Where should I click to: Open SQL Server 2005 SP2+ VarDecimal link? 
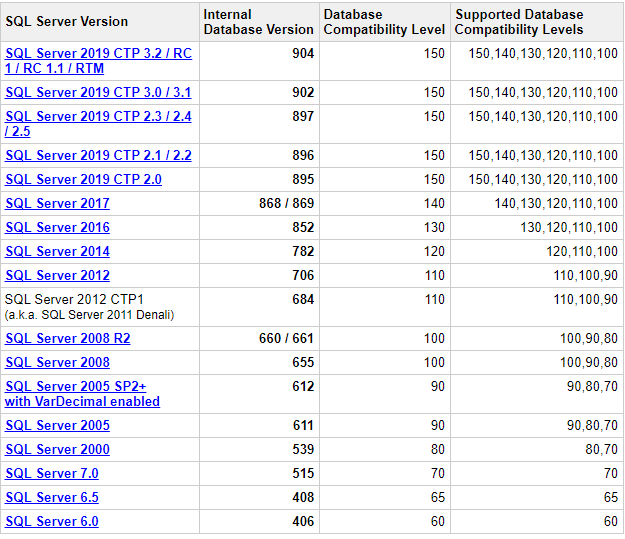[x=83, y=393]
